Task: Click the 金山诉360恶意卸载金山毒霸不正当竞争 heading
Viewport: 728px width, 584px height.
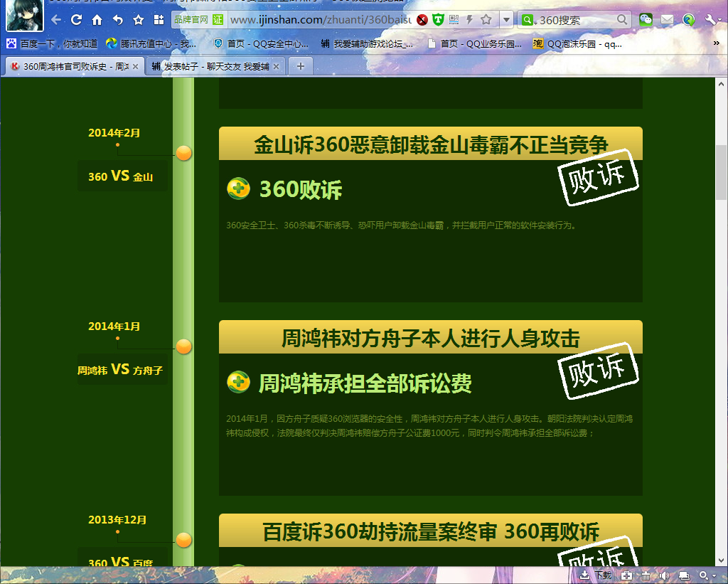Action: coord(431,144)
